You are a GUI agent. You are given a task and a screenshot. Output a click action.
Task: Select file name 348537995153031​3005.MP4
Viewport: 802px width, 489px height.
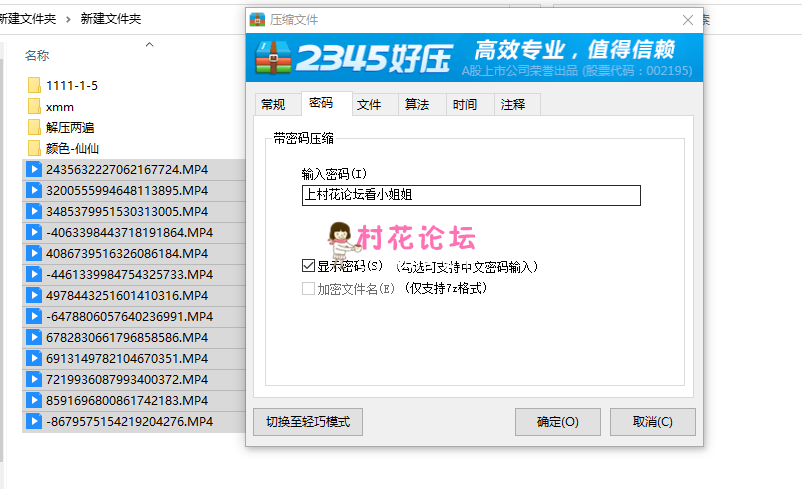(127, 211)
